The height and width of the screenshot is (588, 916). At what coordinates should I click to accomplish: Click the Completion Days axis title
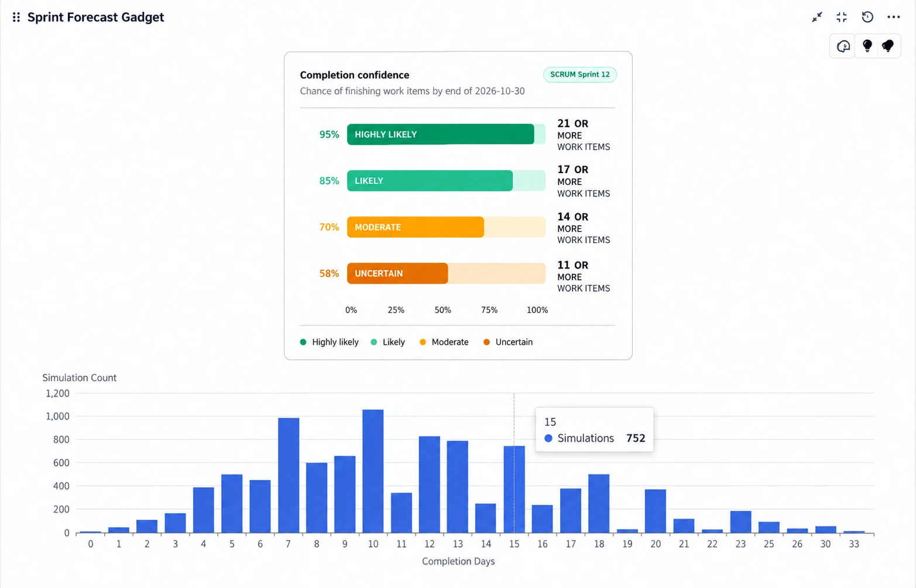point(458,562)
